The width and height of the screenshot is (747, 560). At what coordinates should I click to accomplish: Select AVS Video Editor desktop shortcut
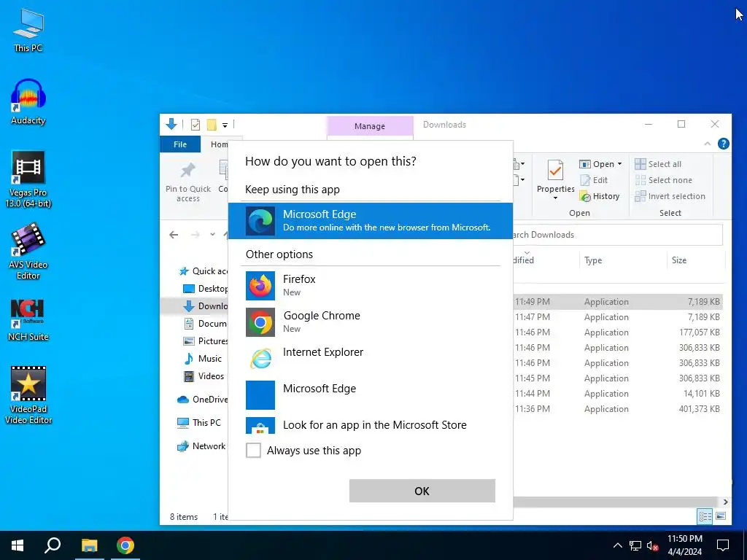point(28,252)
